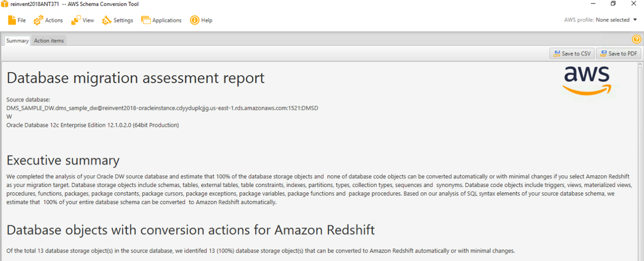Switch to the Action items tab

[48, 40]
